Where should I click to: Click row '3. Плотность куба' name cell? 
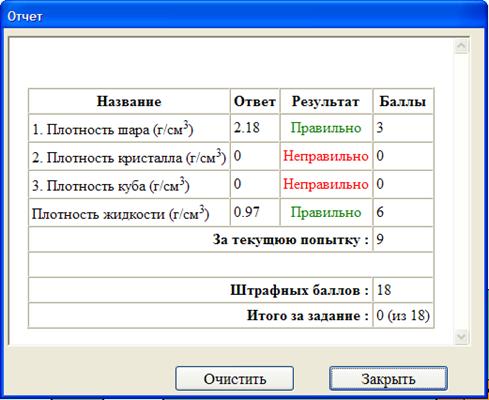coord(129,185)
